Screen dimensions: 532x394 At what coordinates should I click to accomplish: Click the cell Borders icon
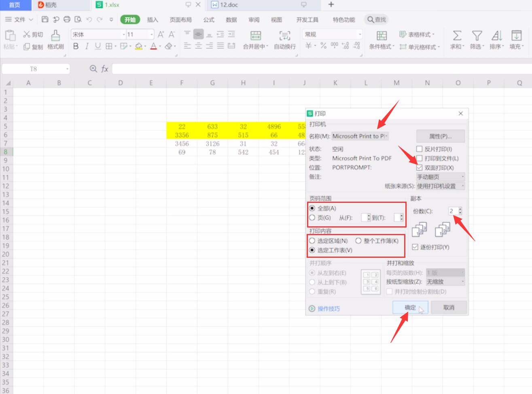pos(109,46)
